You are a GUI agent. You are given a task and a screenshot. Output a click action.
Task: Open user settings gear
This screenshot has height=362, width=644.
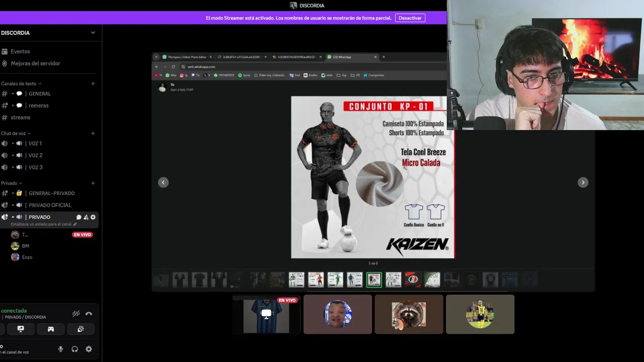pyautogui.click(x=89, y=349)
